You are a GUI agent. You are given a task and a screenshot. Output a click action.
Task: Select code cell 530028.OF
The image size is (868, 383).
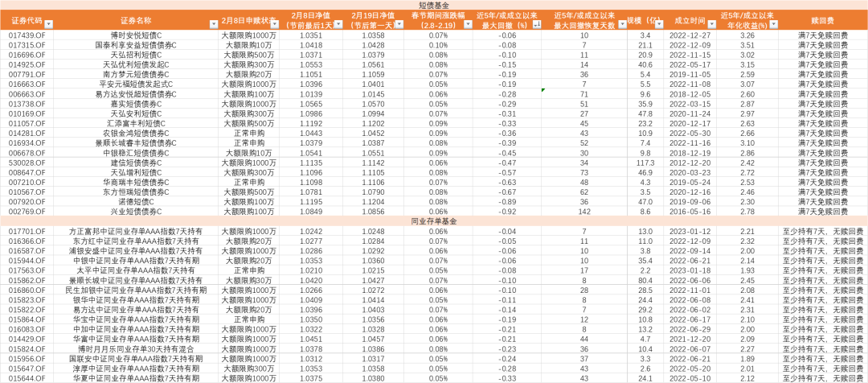coord(27,163)
